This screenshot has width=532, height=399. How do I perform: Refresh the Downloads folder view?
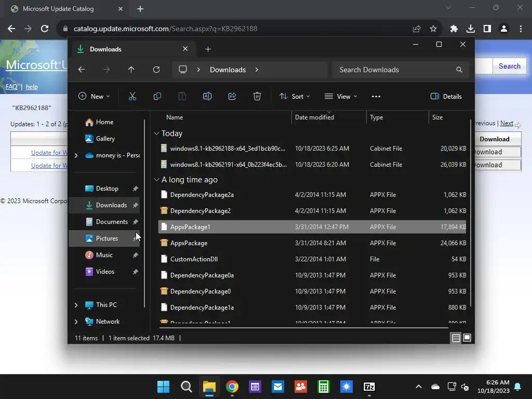coord(156,70)
